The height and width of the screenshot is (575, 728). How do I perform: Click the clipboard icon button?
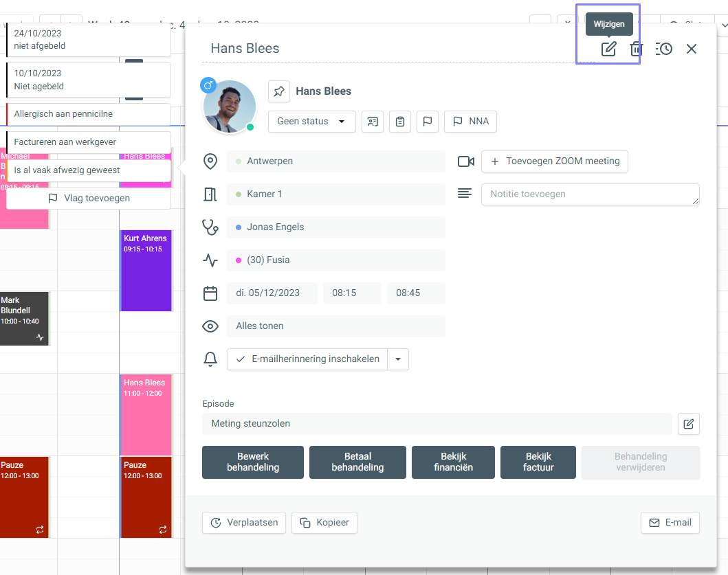point(400,122)
